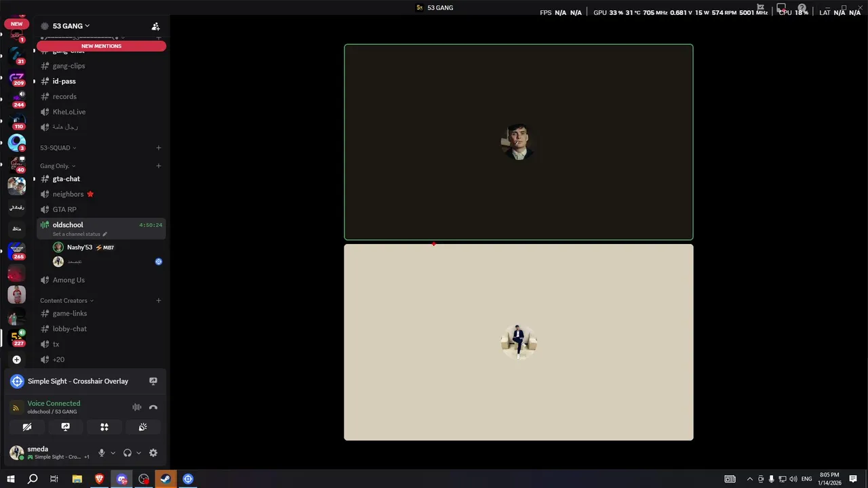Screen dimensions: 868x488
Task: Join the tx voice channel
Action: (x=101, y=344)
